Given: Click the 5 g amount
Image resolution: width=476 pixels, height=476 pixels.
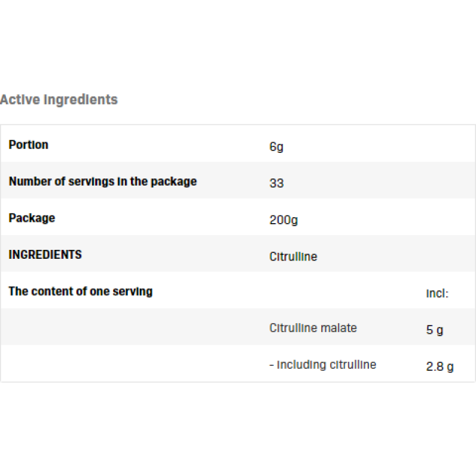Looking at the screenshot, I should (x=434, y=330).
